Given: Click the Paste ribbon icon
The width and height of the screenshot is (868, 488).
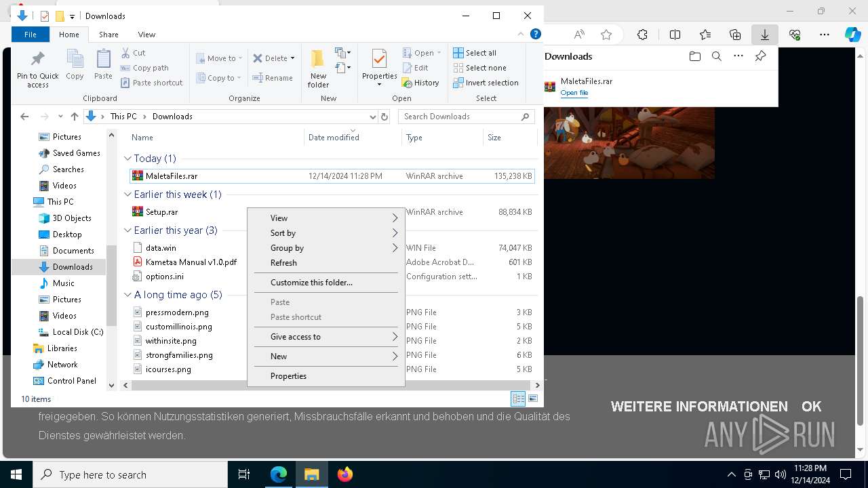Looking at the screenshot, I should (x=103, y=65).
